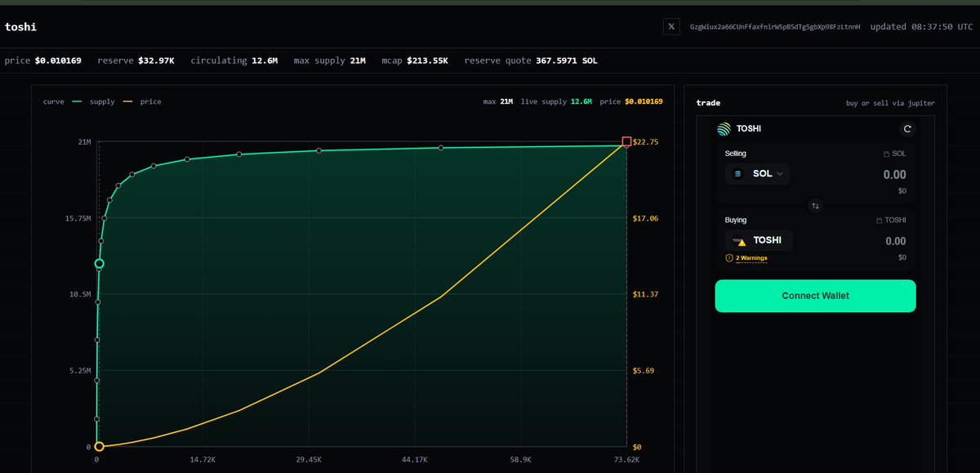The image size is (980, 473).
Task: Open the X (Twitter) link icon
Action: coord(672,27)
